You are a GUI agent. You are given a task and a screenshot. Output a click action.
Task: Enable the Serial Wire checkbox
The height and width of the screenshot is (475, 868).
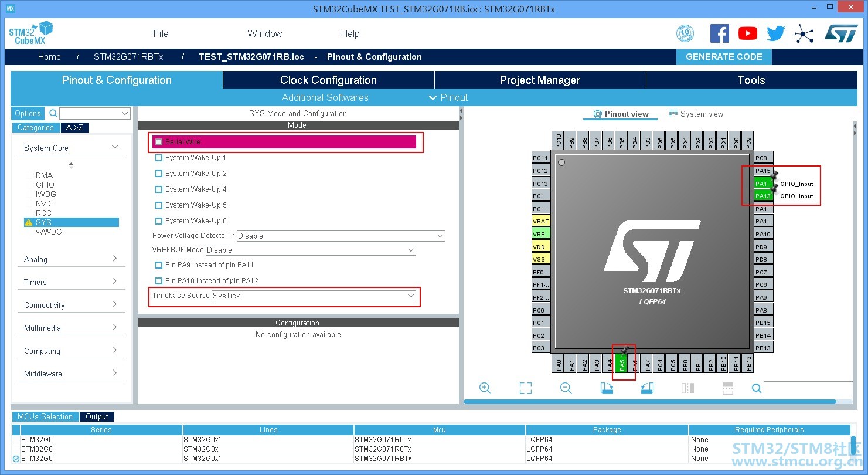[159, 142]
